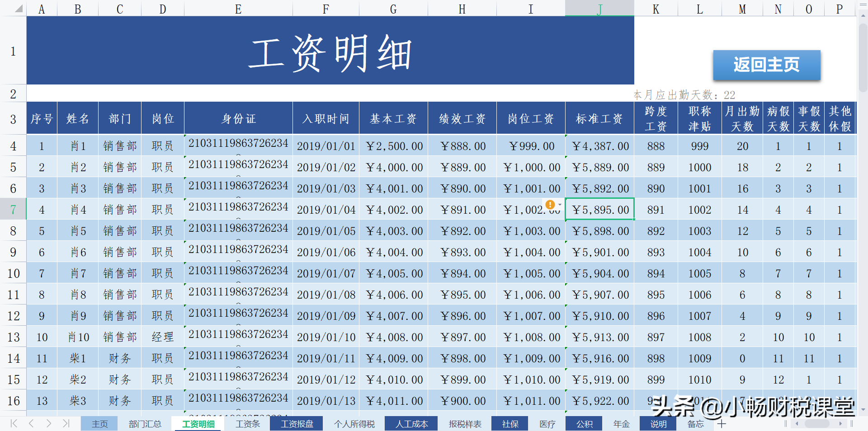
Task: Switch to the 主页 sheet tab
Action: click(99, 424)
